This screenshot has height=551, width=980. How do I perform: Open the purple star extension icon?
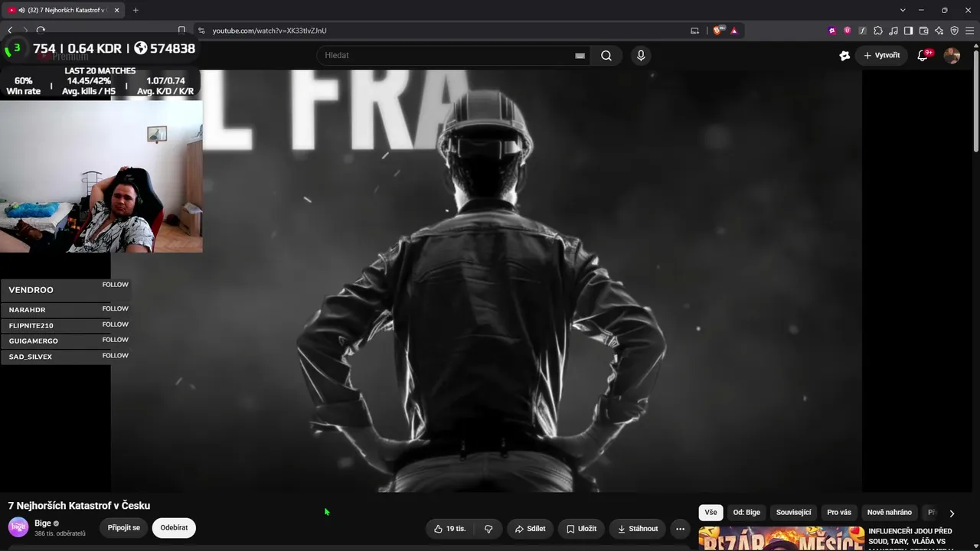pos(832,31)
